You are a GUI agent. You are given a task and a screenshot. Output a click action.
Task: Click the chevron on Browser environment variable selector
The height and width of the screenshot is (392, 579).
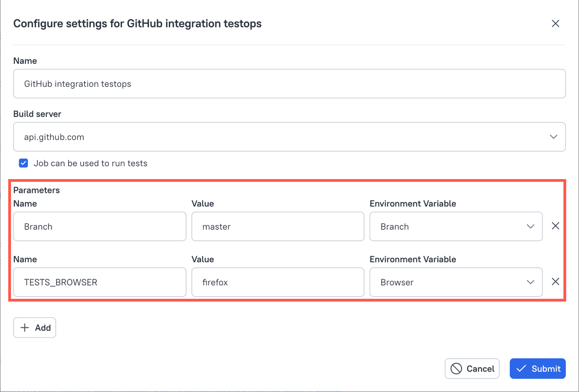(531, 282)
